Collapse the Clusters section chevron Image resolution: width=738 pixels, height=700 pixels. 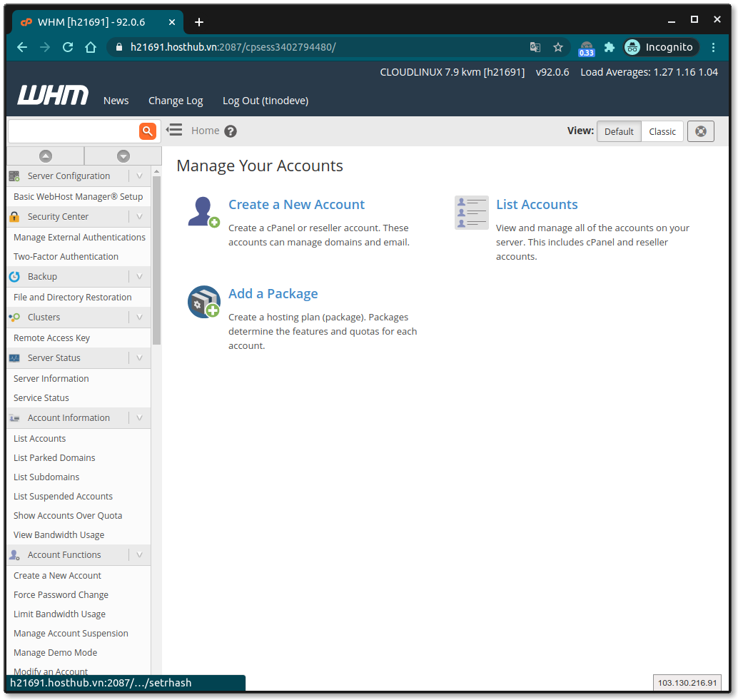click(x=139, y=317)
